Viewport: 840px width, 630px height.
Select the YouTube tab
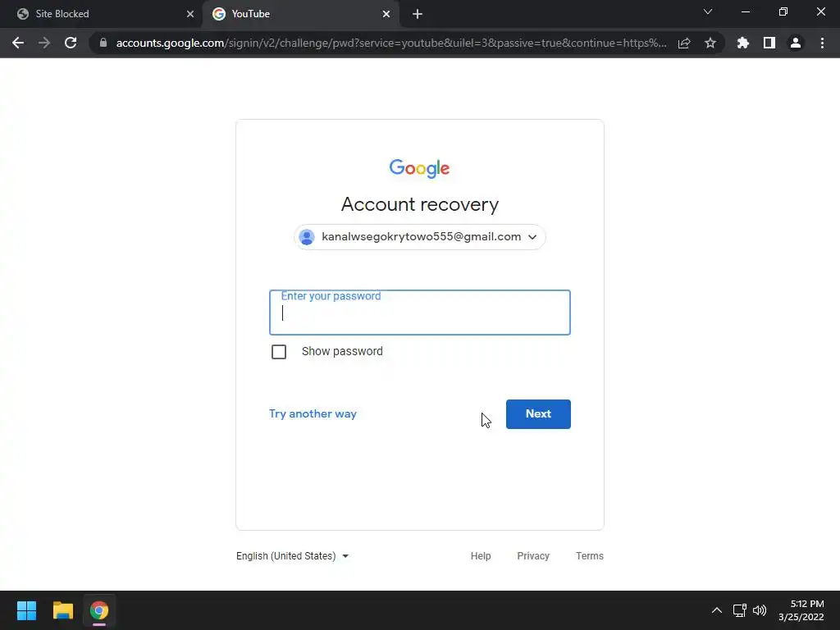click(x=301, y=14)
